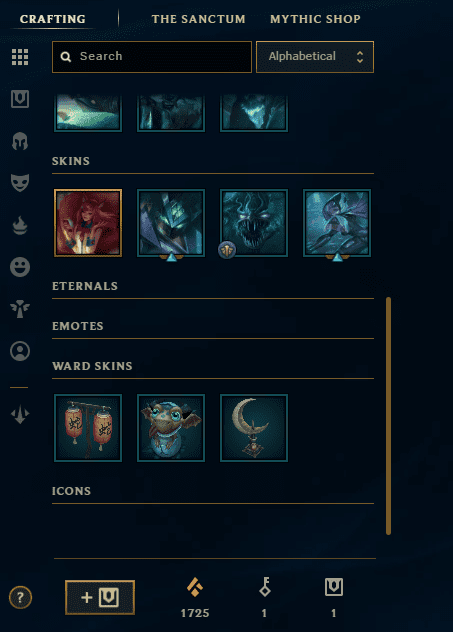Filter loot by ward skins icon
The height and width of the screenshot is (632, 453).
(20, 309)
